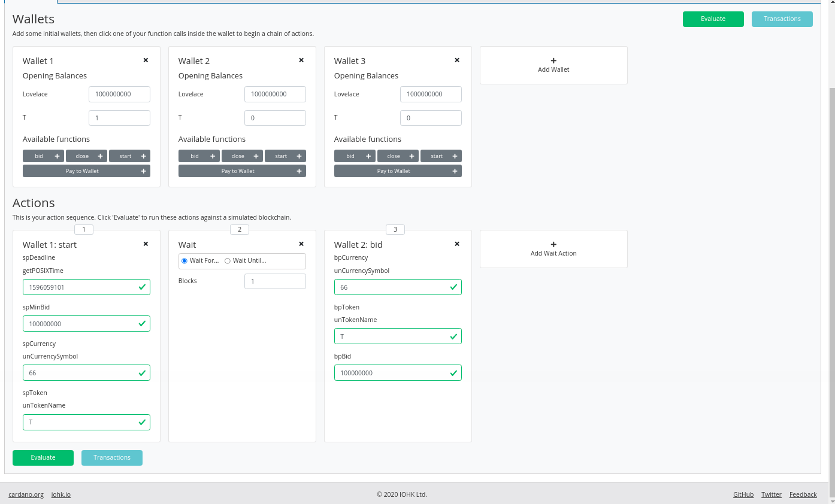Remove Wallet 1 using its X icon
The width and height of the screenshot is (835, 504).
[146, 60]
